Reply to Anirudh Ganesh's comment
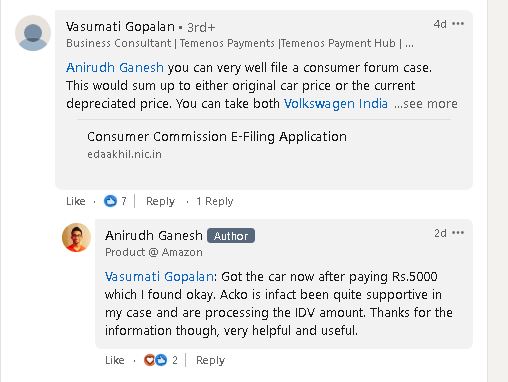Viewport: 508px width, 382px height. (x=210, y=360)
